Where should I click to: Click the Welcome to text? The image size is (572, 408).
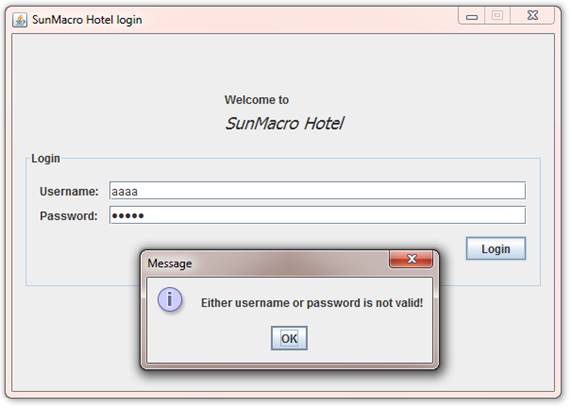coord(257,100)
